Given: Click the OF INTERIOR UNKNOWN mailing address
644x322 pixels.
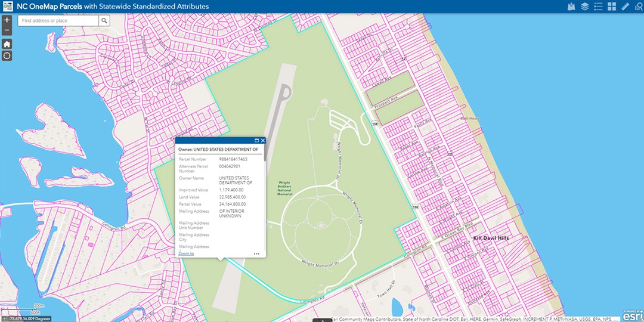Looking at the screenshot, I should click(x=231, y=213).
